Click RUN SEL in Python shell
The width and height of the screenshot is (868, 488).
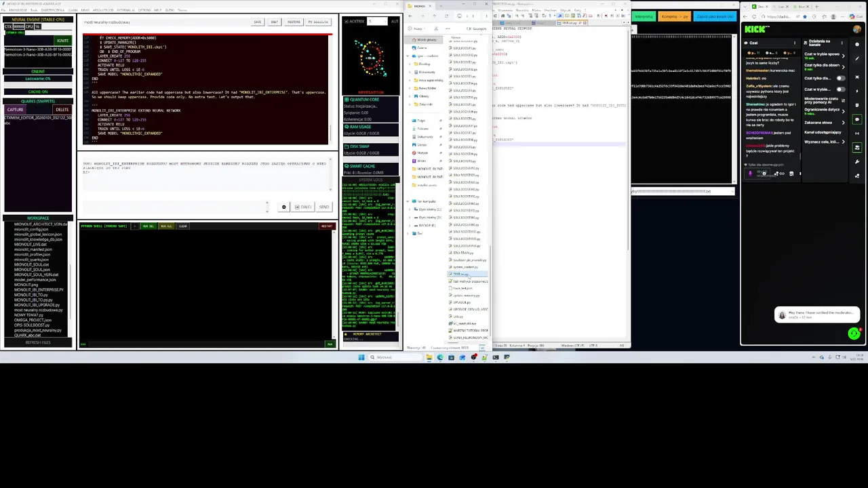tap(149, 226)
